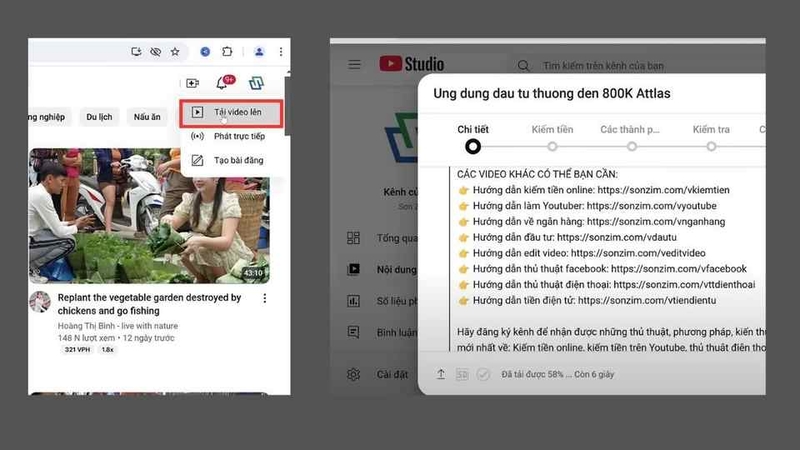Image resolution: width=800 pixels, height=450 pixels.
Task: Click the install app icon in browser bar
Action: click(x=136, y=52)
